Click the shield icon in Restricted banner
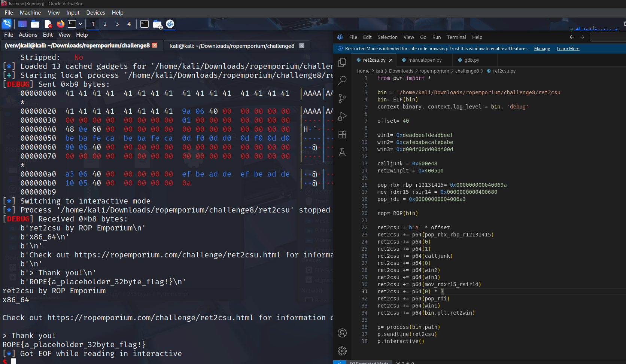Image resolution: width=626 pixels, height=364 pixels. [x=340, y=49]
